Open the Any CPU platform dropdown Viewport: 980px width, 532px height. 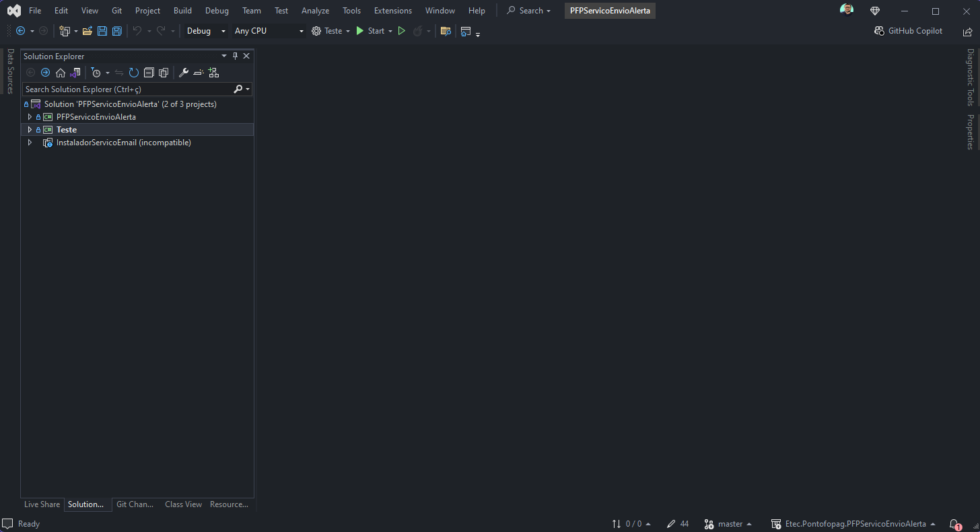[x=269, y=31]
